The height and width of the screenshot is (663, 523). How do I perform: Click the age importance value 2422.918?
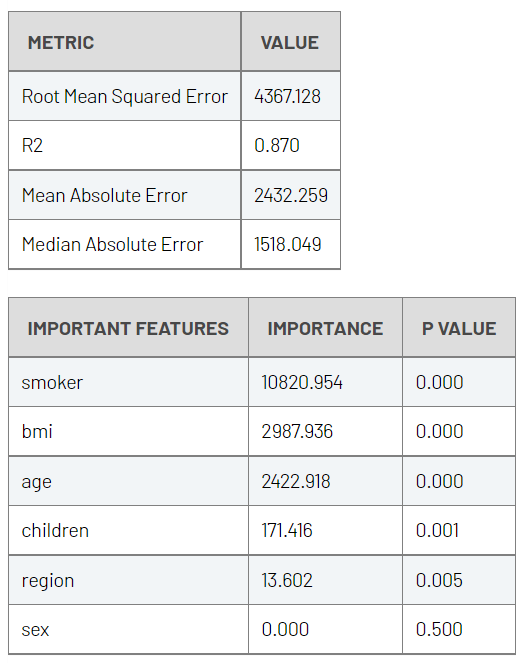pyautogui.click(x=296, y=481)
